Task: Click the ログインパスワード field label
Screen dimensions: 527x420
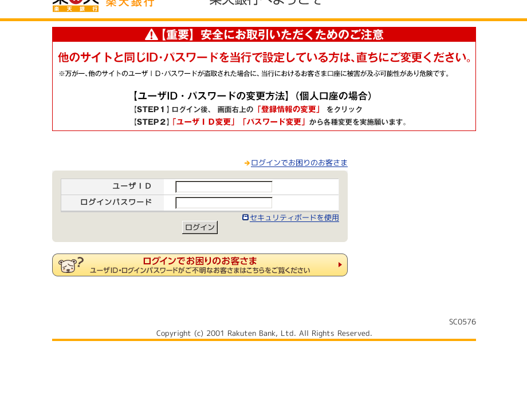Action: 116,203
